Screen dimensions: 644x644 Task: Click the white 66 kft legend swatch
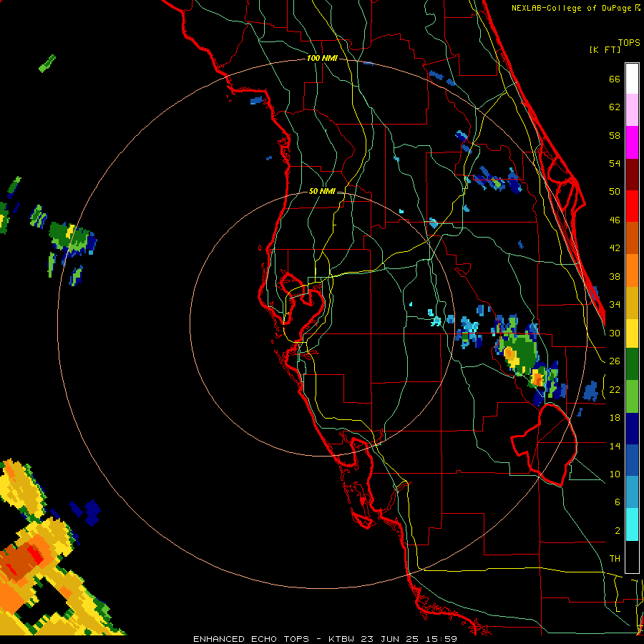click(x=632, y=79)
